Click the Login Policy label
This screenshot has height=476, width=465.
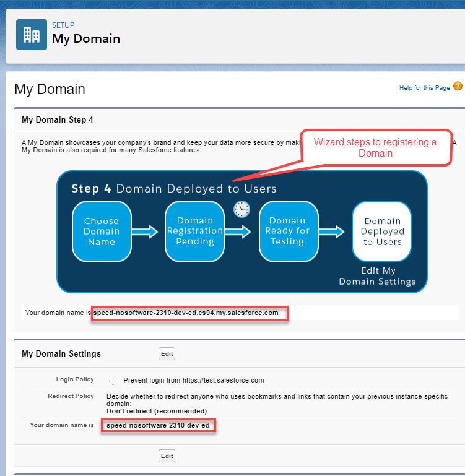75,379
